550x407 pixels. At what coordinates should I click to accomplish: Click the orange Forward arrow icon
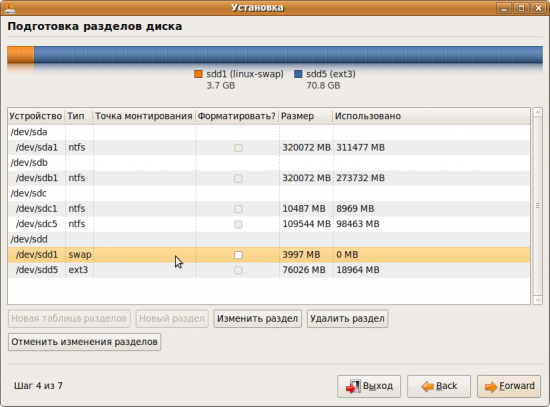(491, 387)
